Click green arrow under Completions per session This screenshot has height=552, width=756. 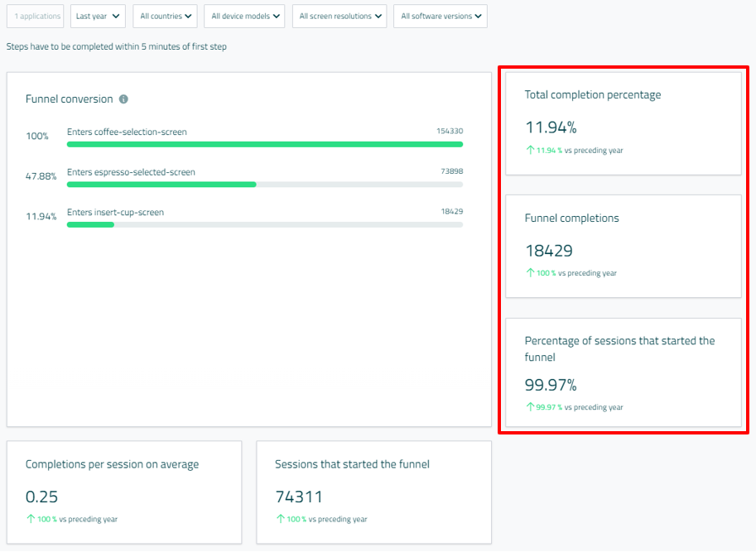31,520
